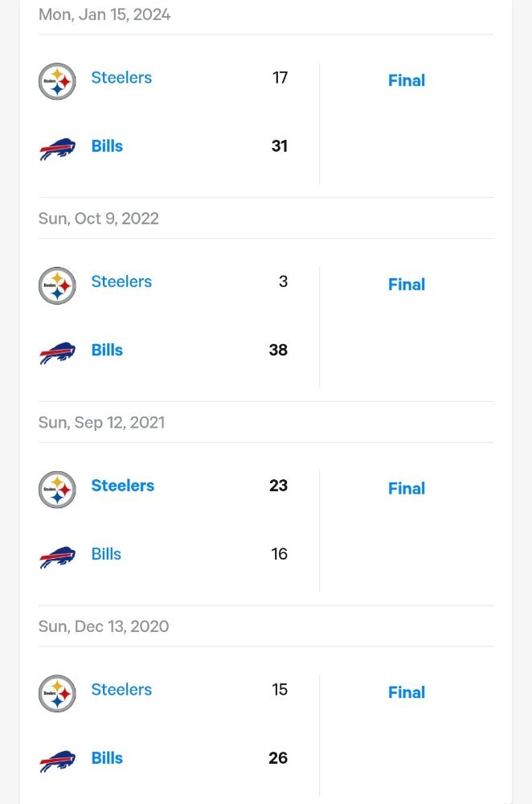Tap Bills name in Dec 13, 2020 matchup
The image size is (532, 804).
click(x=107, y=758)
